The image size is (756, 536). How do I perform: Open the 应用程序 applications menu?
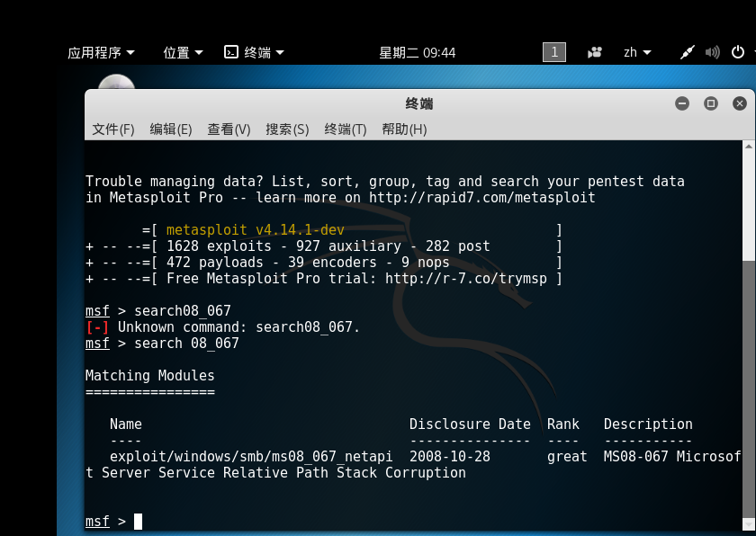click(101, 52)
